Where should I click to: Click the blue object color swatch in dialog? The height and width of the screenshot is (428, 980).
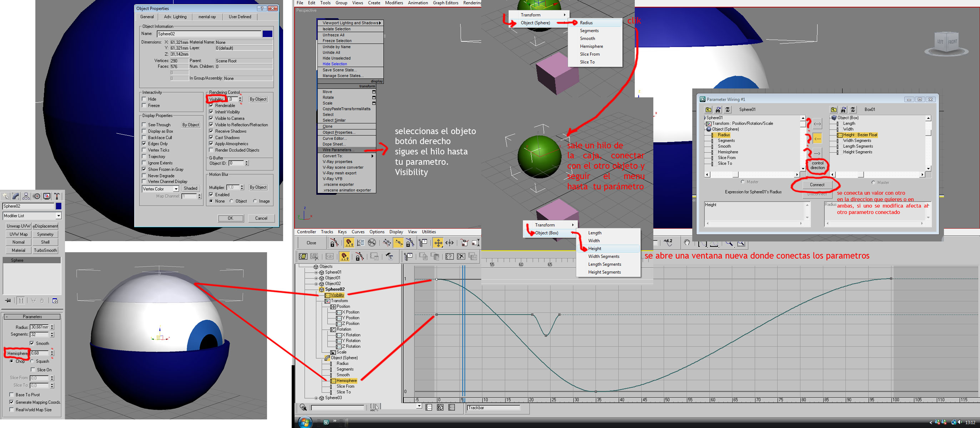pos(267,34)
